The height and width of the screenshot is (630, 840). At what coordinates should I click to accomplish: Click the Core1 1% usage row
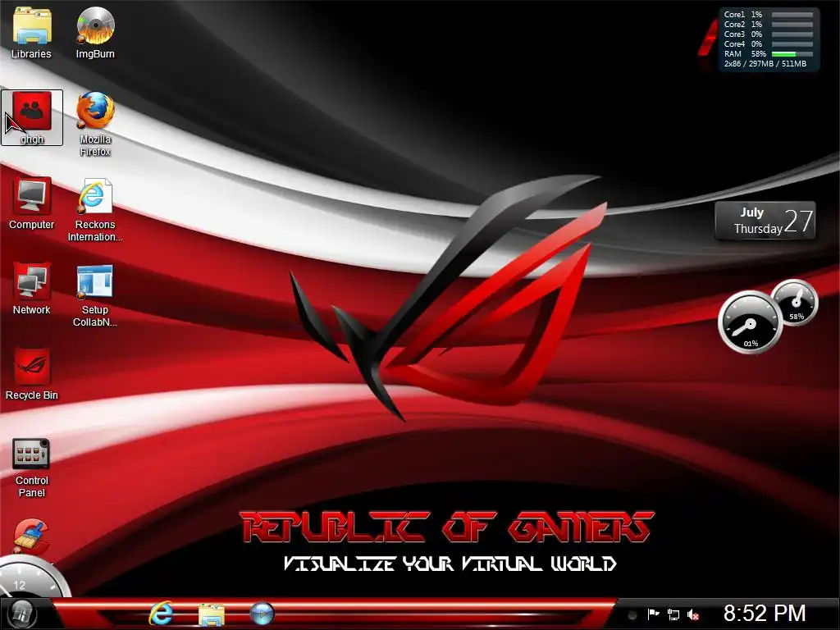point(768,15)
